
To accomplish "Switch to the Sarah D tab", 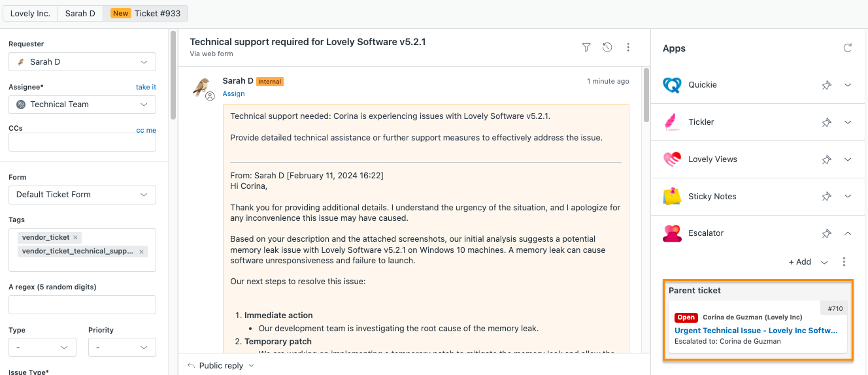I will point(80,13).
